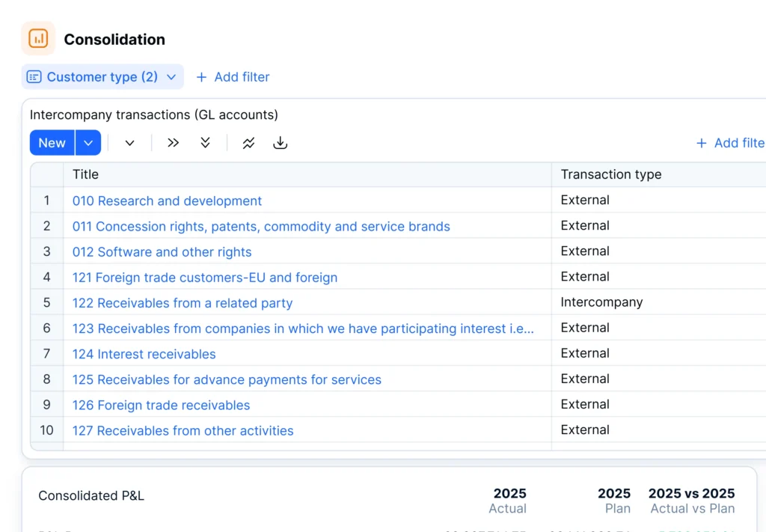Click the double right-chevron toolbar icon
The height and width of the screenshot is (532, 766).
point(173,142)
